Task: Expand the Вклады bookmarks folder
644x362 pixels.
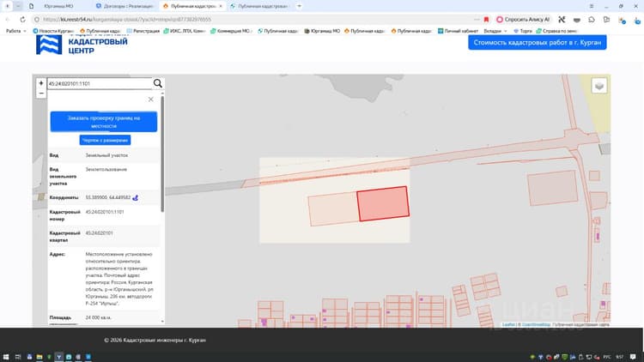Action: tap(495, 31)
